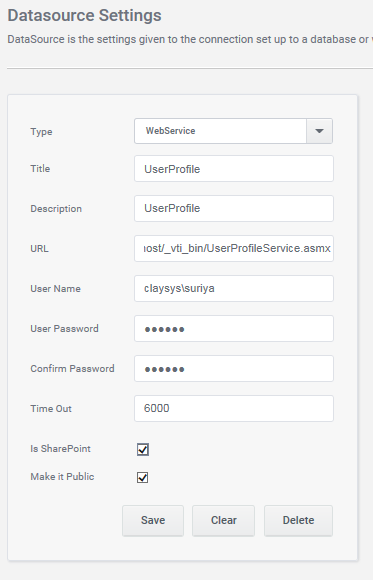Click the User Name label
The image size is (373, 580).
56,289
